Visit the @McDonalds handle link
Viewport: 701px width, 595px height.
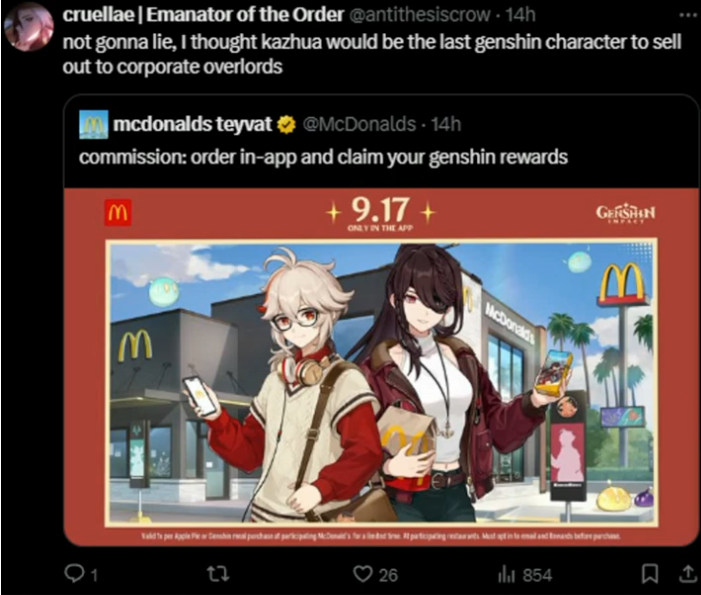(x=359, y=124)
